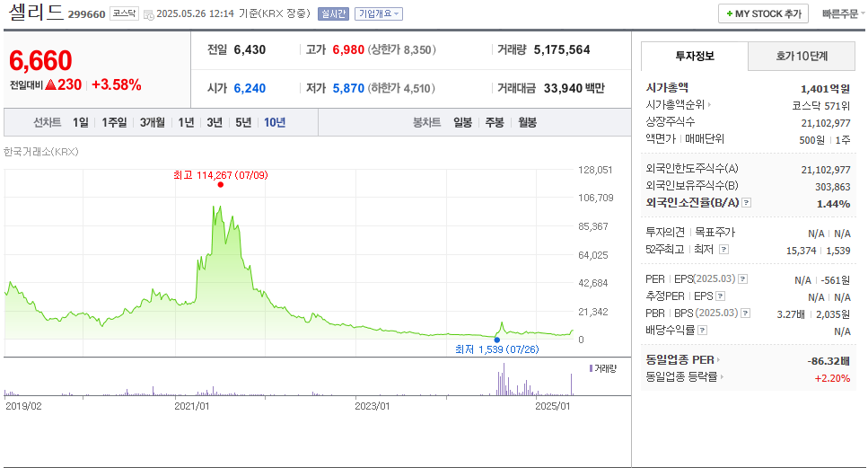The image size is (868, 468).
Task: Open 시가총액순위 arrow link
Action: 710,105
